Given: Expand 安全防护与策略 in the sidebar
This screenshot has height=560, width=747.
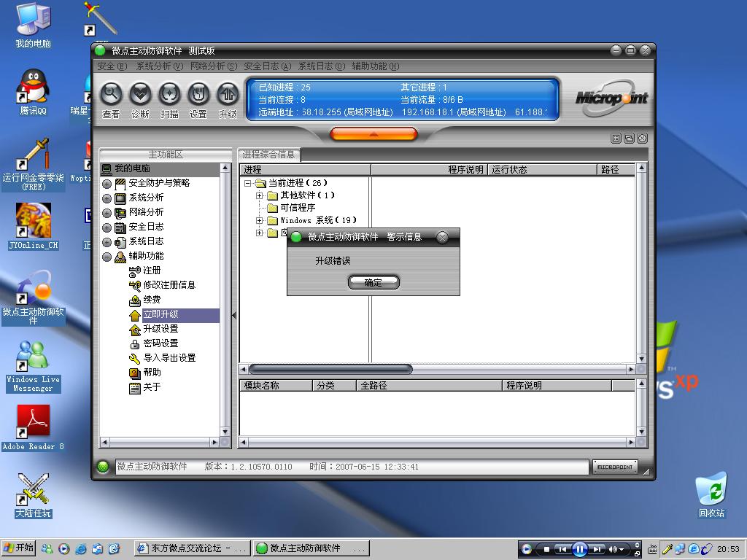Looking at the screenshot, I should click(107, 184).
